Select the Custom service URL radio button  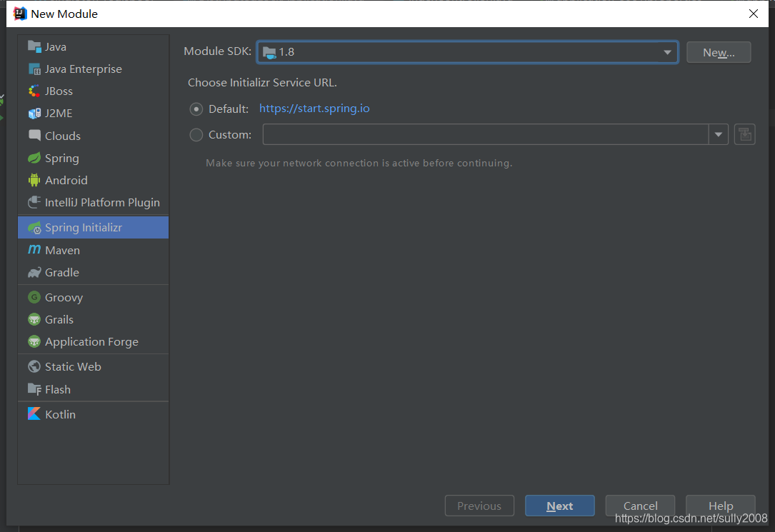coord(196,134)
